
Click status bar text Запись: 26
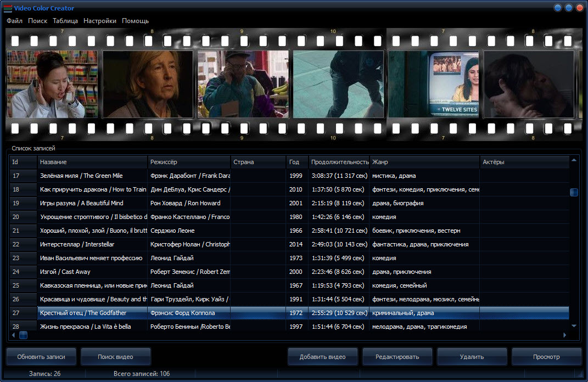[x=44, y=374]
